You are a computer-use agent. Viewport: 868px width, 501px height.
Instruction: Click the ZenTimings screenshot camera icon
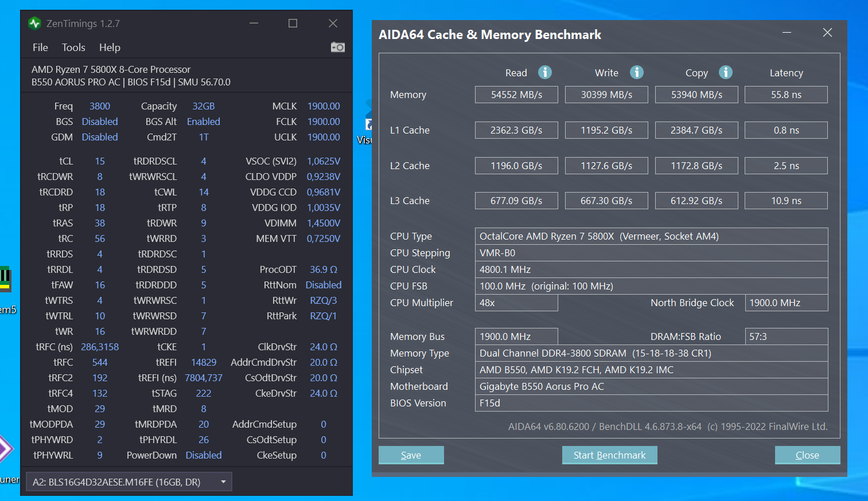click(x=338, y=47)
